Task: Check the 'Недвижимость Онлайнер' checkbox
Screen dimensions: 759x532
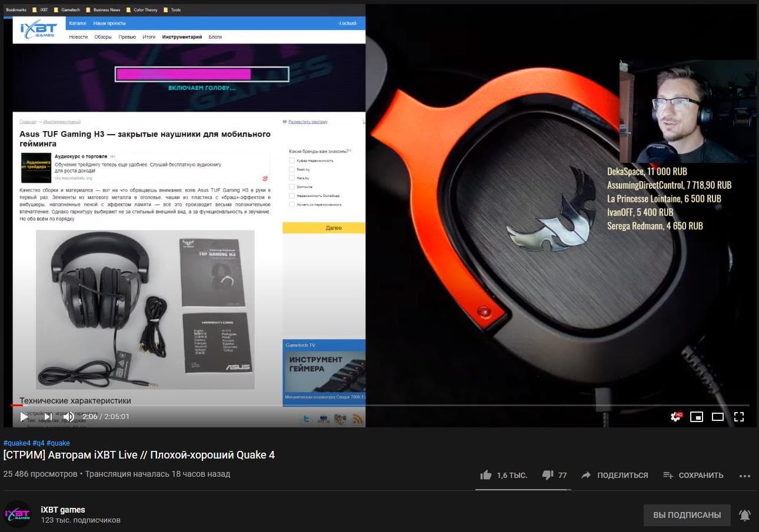Action: pyautogui.click(x=292, y=196)
